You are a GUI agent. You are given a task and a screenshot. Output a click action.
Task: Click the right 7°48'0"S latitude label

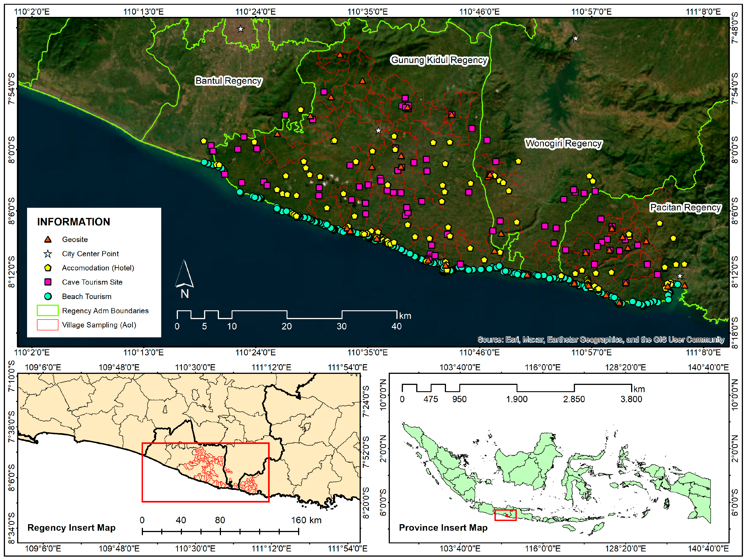(x=735, y=28)
